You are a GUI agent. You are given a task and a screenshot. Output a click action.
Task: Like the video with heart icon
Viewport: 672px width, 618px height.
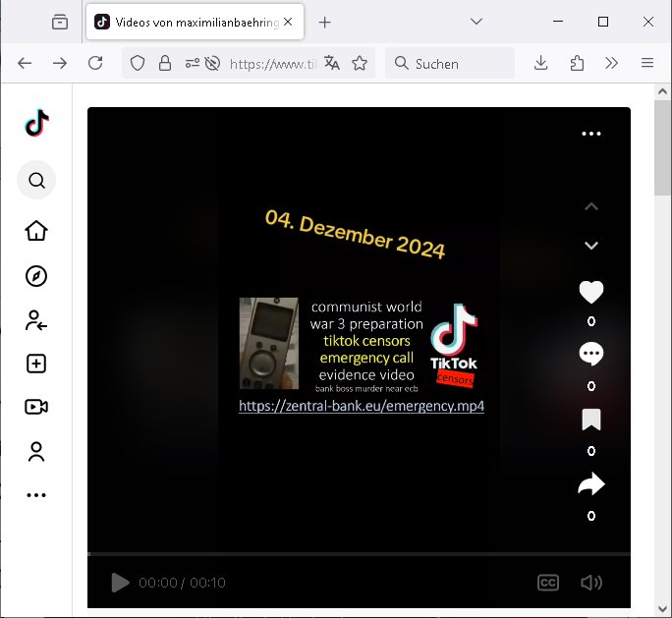[x=590, y=292]
